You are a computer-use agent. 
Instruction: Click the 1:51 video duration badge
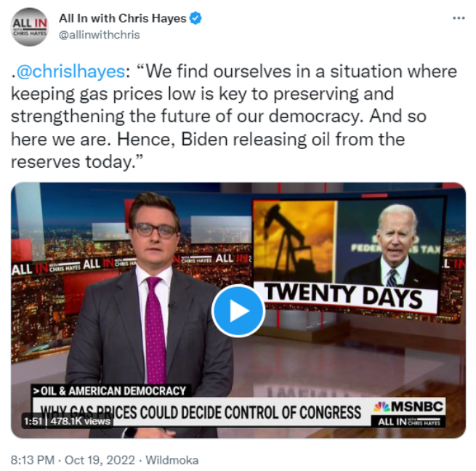33,422
